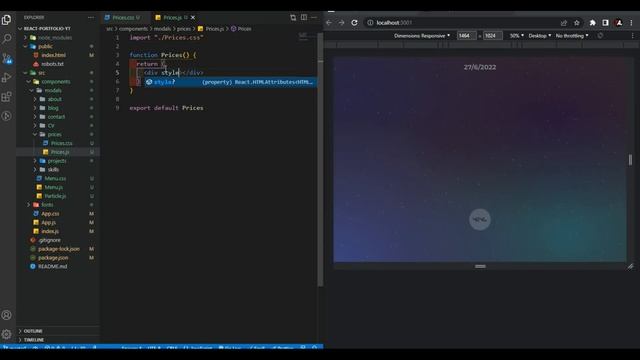Open the Desktop device type dropdown
The width and height of the screenshot is (640, 360).
(540, 36)
